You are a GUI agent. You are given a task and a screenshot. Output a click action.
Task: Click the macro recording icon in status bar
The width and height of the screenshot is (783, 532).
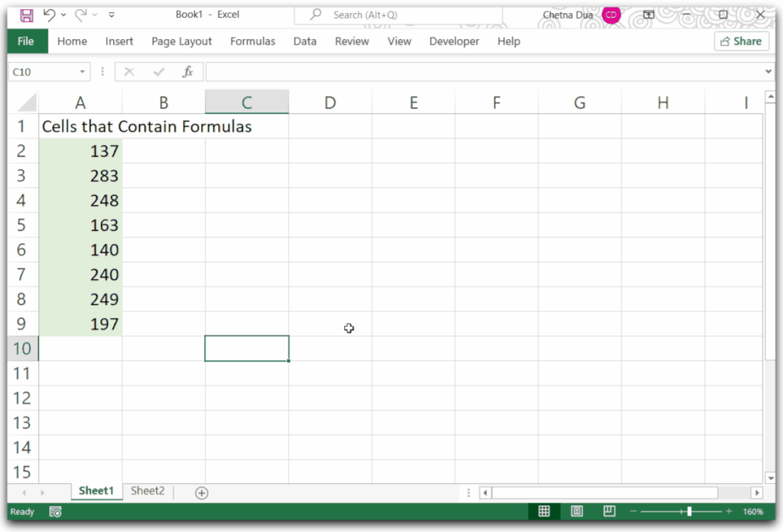pyautogui.click(x=54, y=511)
